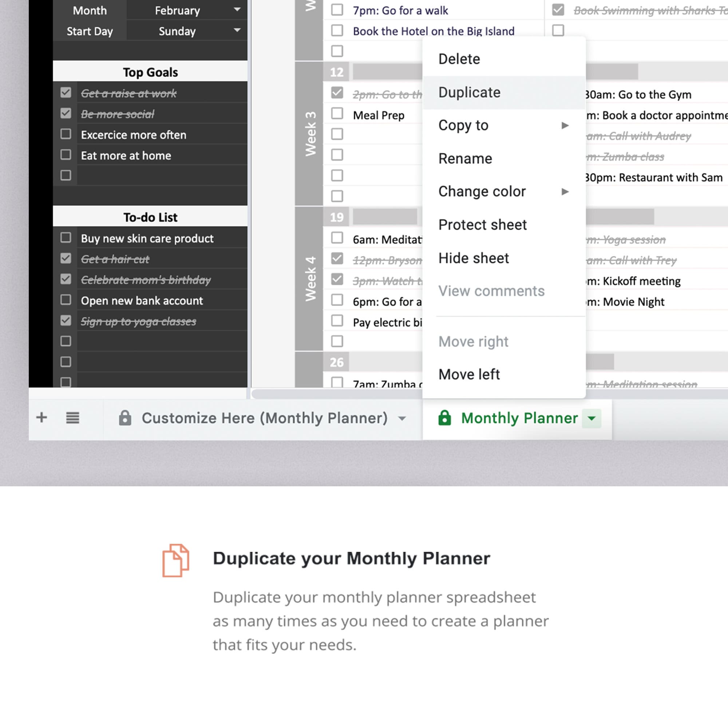
Task: Click the Hide sheet menu option
Action: tap(473, 258)
